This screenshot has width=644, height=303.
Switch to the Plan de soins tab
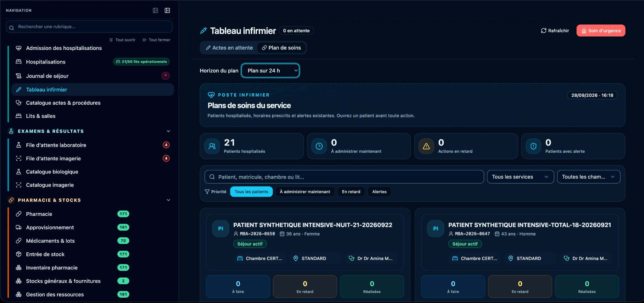(x=281, y=48)
